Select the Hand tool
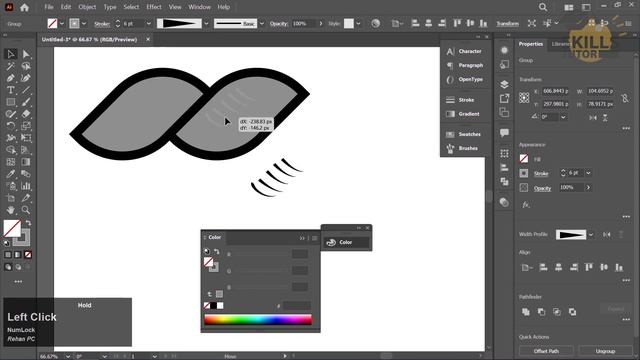 pyautogui.click(x=11, y=210)
